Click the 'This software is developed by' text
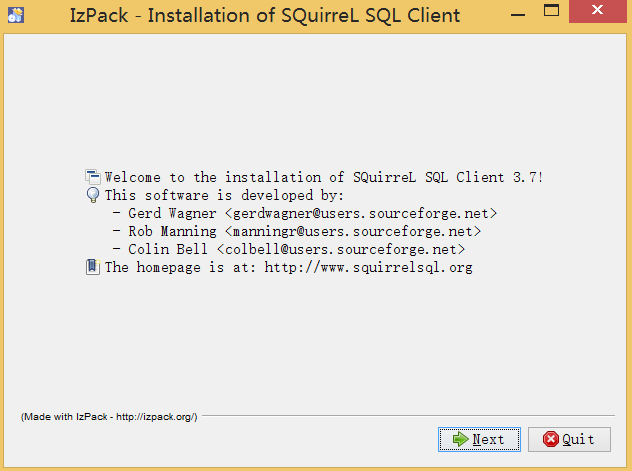The height and width of the screenshot is (471, 632). [x=224, y=195]
